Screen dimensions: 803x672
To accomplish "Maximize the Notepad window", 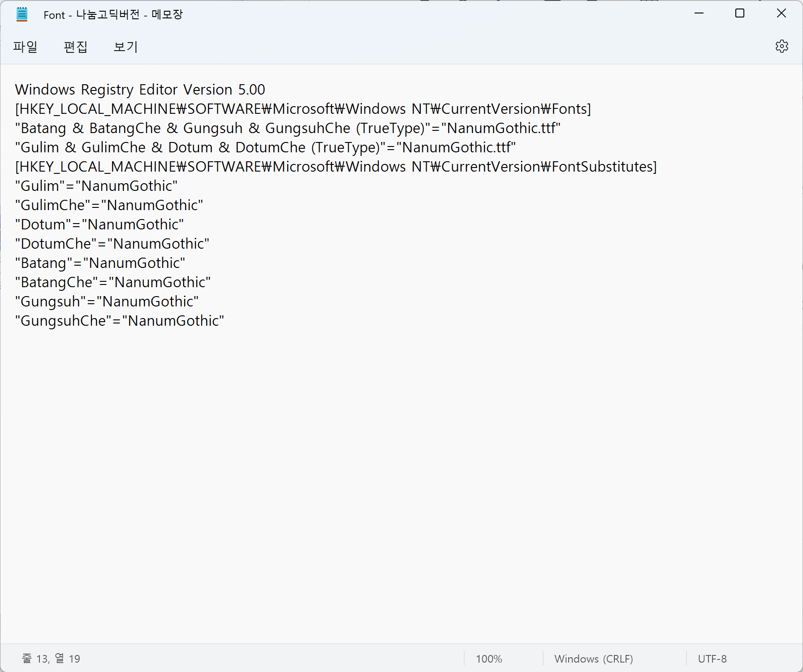I will coord(740,14).
